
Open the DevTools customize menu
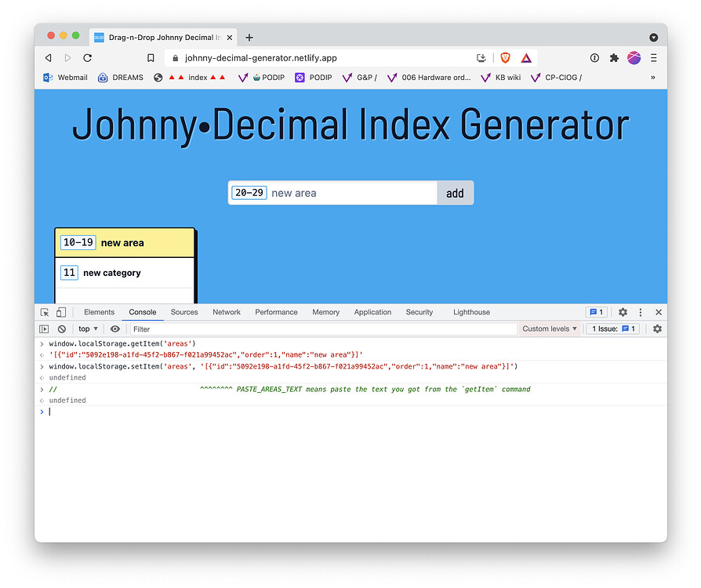(641, 312)
